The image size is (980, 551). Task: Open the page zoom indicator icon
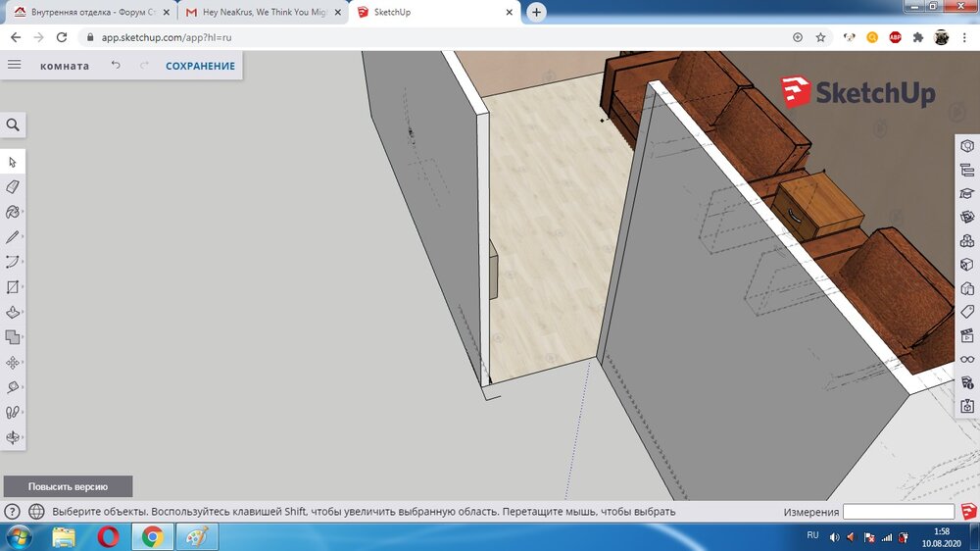pos(798,37)
